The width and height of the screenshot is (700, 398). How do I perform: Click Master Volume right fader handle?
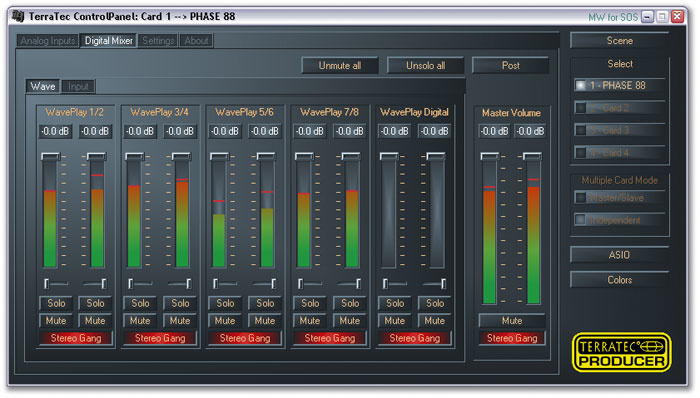532,156
